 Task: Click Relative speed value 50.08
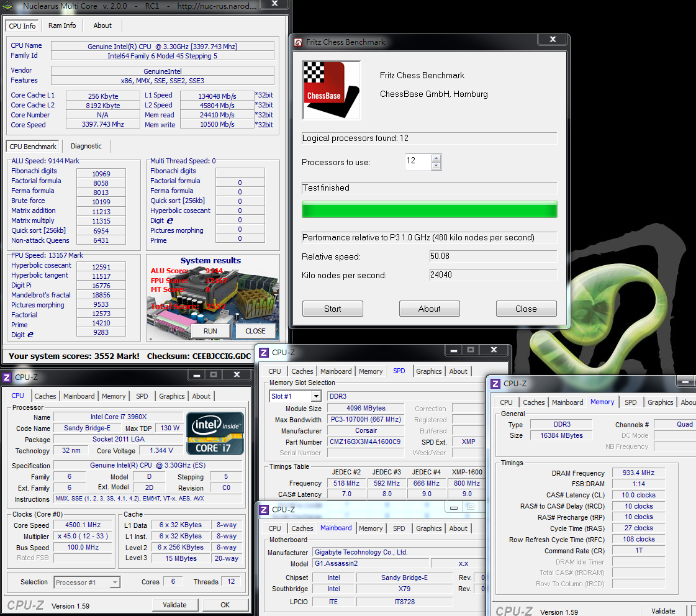coord(493,256)
